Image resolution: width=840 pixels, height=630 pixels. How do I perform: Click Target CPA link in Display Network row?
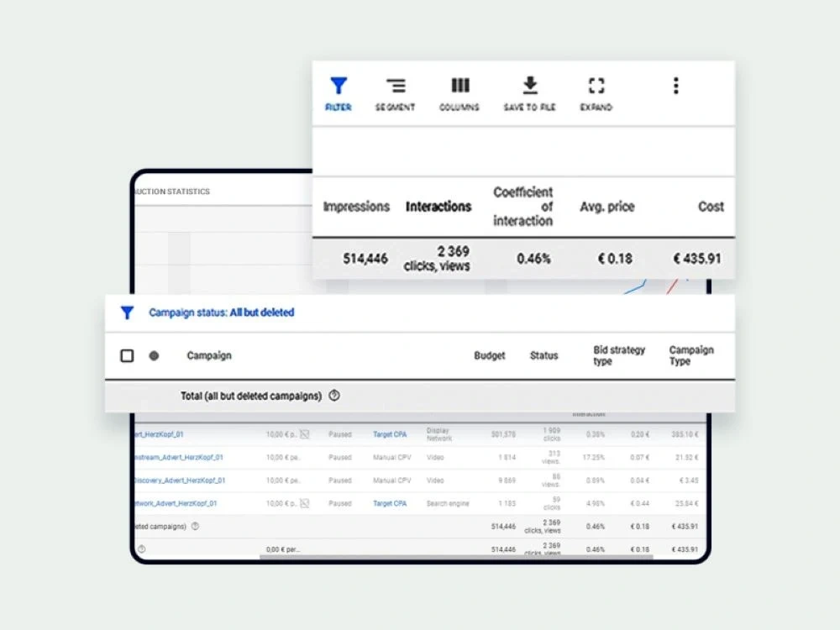click(390, 434)
